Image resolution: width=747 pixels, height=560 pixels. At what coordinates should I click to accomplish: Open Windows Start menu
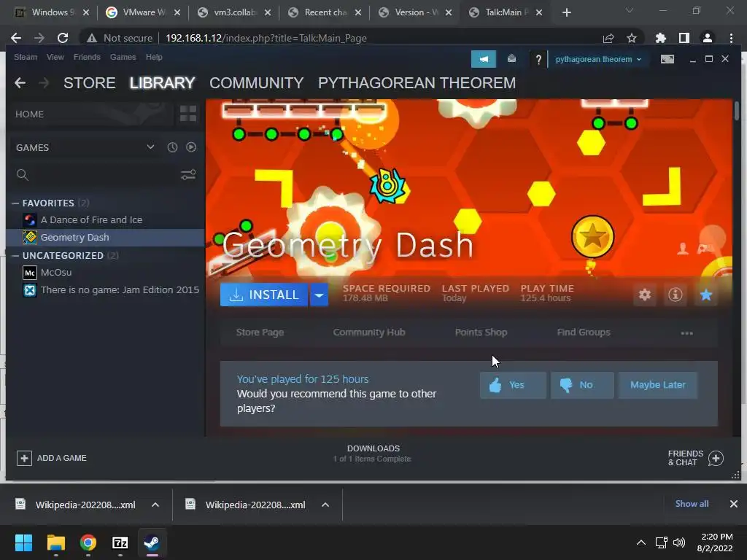coord(23,542)
